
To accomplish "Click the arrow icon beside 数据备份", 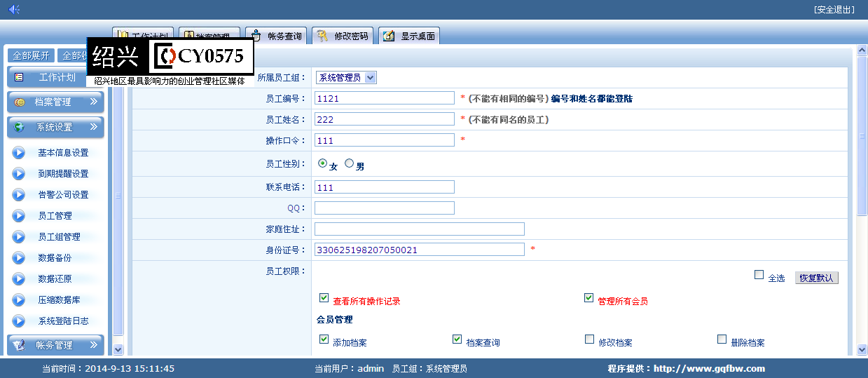I will coord(19,257).
